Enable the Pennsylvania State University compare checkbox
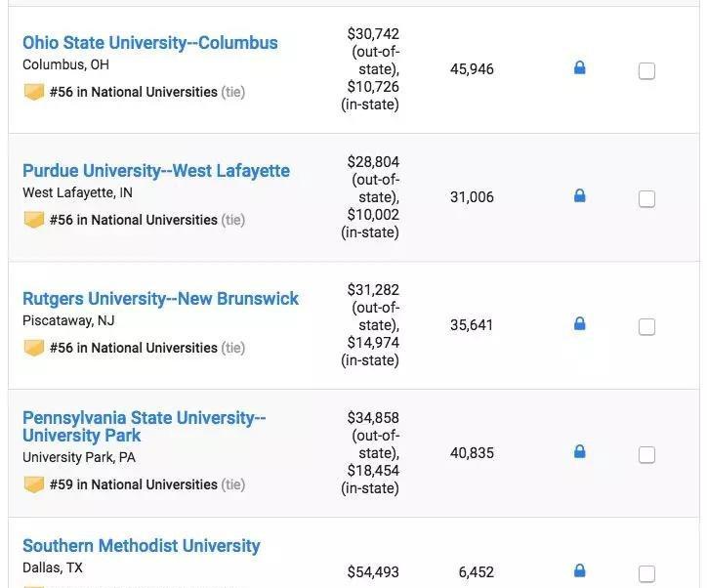This screenshot has height=588, width=707. coord(646,454)
